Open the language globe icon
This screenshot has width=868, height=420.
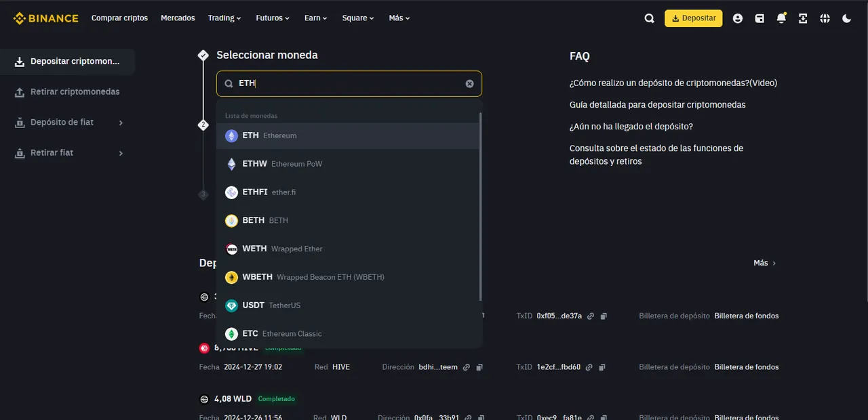825,18
